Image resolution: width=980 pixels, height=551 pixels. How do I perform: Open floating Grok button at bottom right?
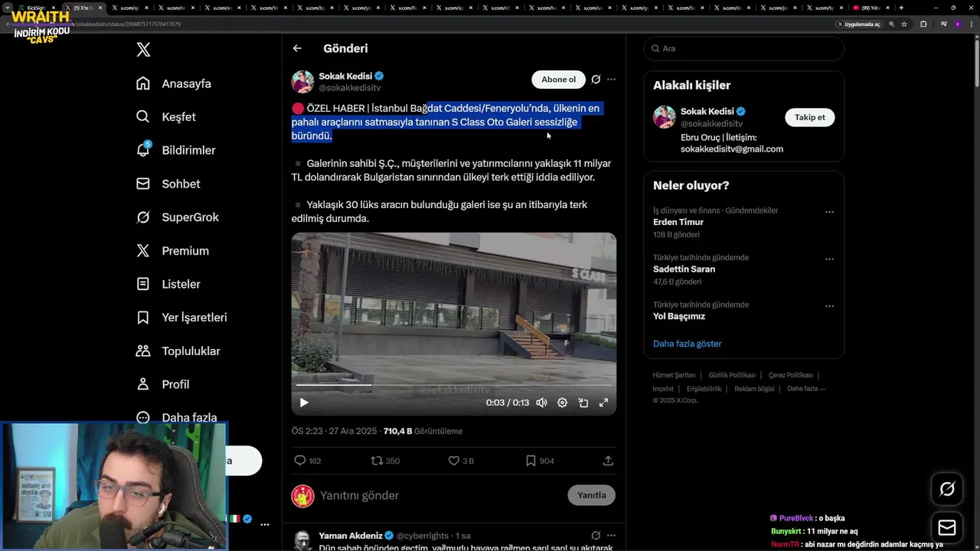coord(947,489)
